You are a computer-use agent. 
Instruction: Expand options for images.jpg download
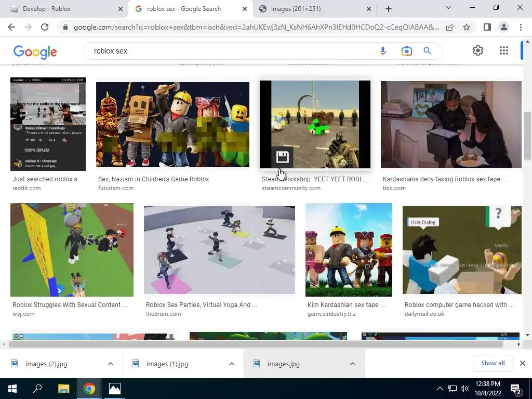click(x=353, y=364)
